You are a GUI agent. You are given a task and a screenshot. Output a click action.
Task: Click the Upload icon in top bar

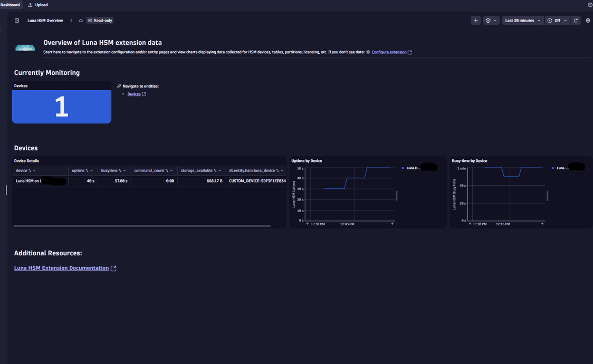[30, 5]
